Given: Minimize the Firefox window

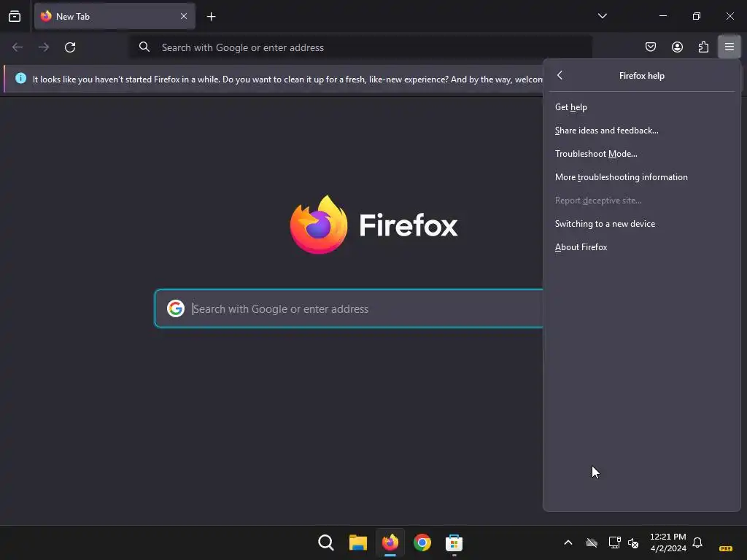Looking at the screenshot, I should pyautogui.click(x=662, y=16).
